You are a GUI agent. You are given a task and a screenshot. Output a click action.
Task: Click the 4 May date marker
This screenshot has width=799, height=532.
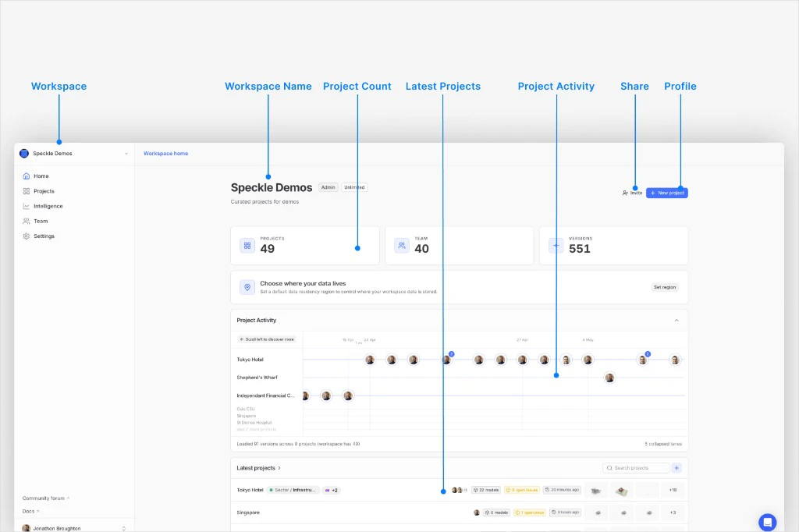click(x=588, y=340)
